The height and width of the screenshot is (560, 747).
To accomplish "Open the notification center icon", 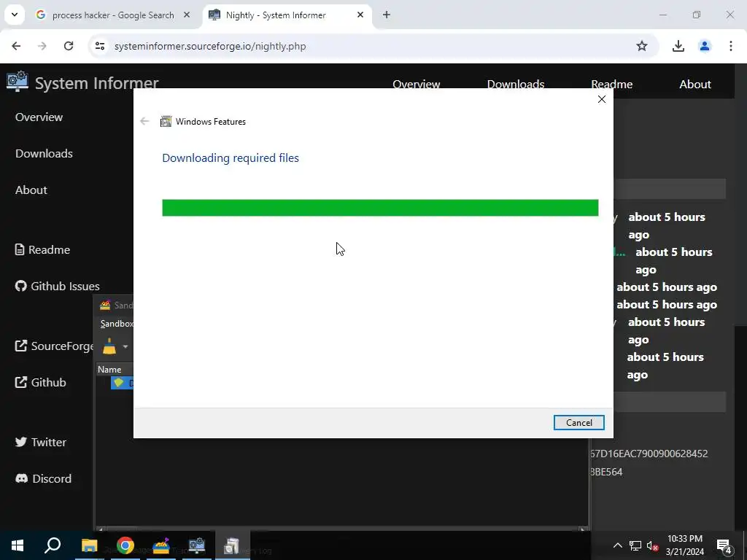I will 724,546.
